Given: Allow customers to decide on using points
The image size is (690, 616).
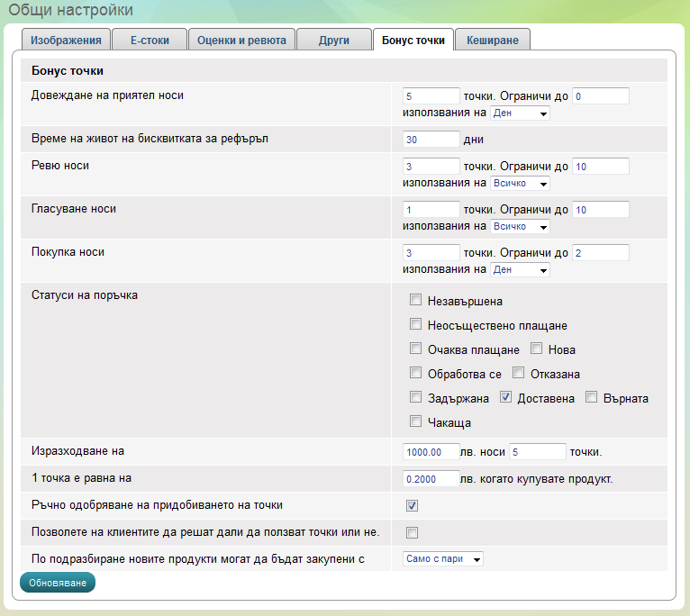Looking at the screenshot, I should click(x=413, y=531).
